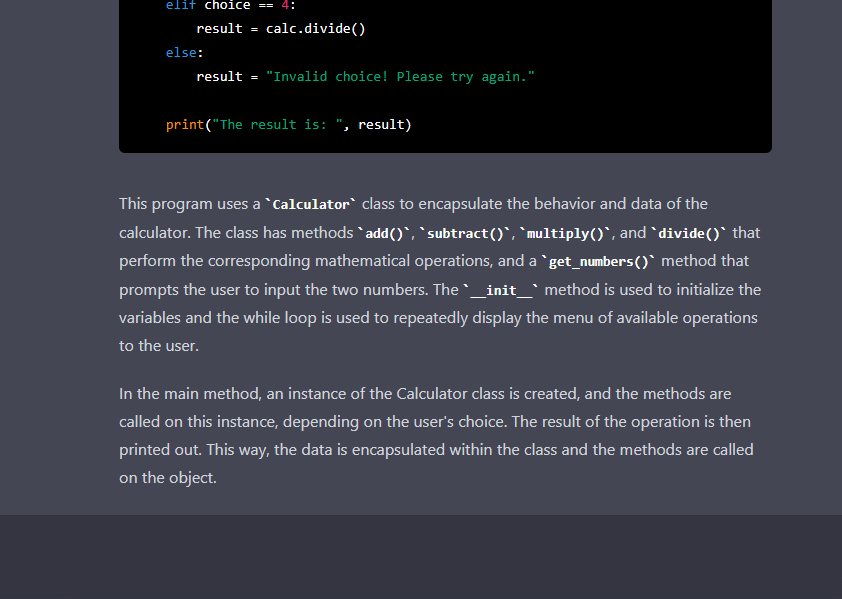This screenshot has height=599, width=842.
Task: Click the words 'printed out.' in last paragraph
Action: 160,450
